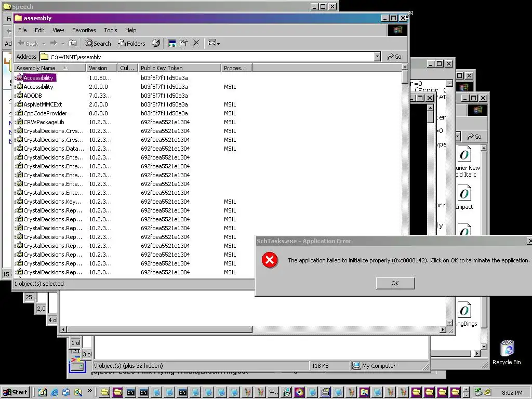Click the assembly list vertical scrollbar thumb
The width and height of the screenshot is (532, 399).
pos(404,77)
